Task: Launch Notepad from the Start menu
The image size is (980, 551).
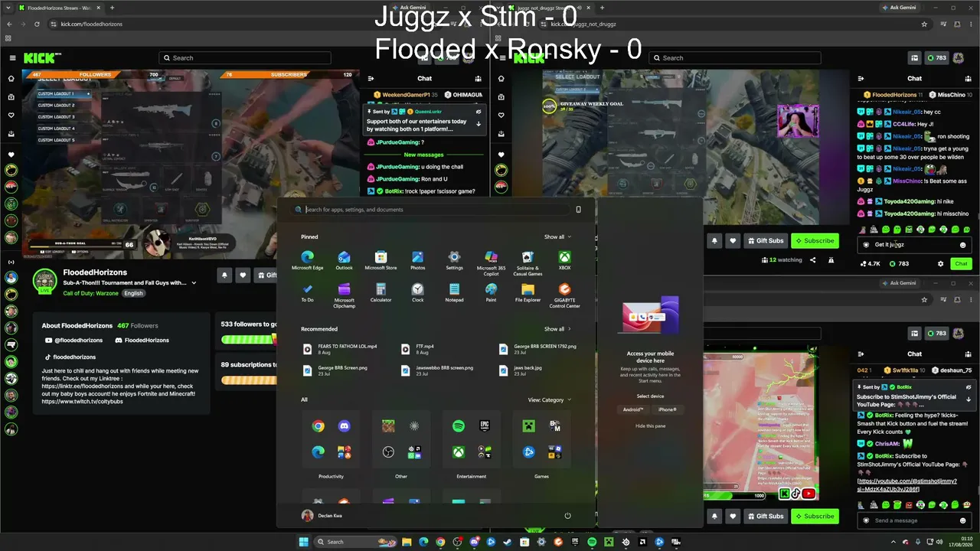Action: pyautogui.click(x=454, y=292)
